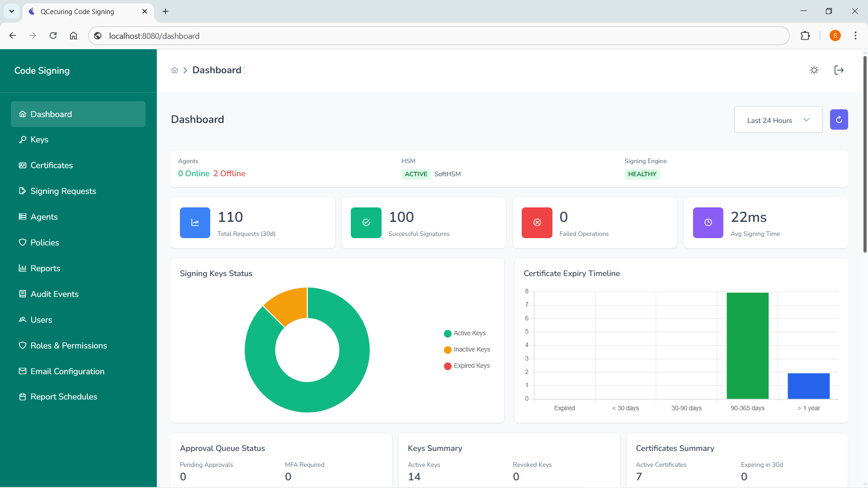Click the Dashboard breadcrumb home icon
This screenshot has height=488, width=868.
[x=175, y=70]
